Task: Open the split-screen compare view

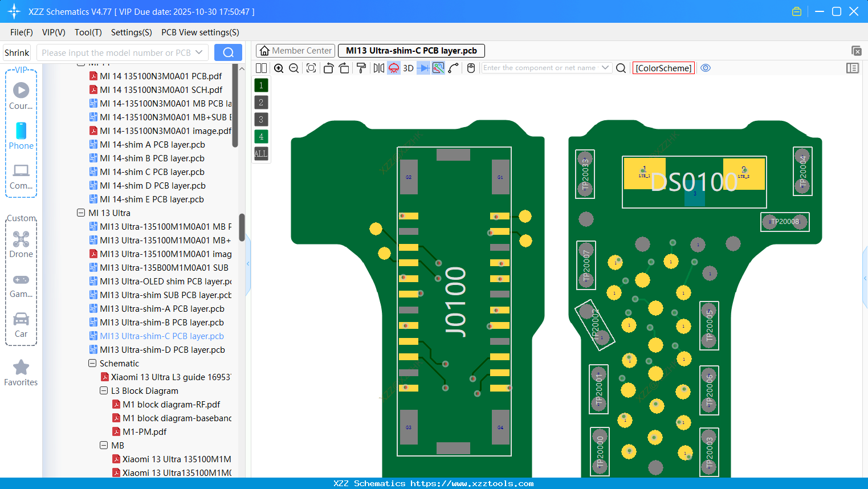Action: [261, 68]
